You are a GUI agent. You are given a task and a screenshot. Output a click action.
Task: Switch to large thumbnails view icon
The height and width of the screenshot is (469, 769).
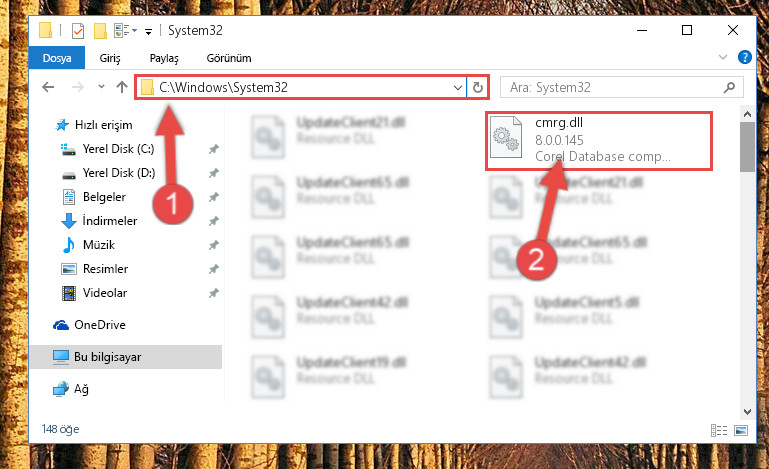741,430
